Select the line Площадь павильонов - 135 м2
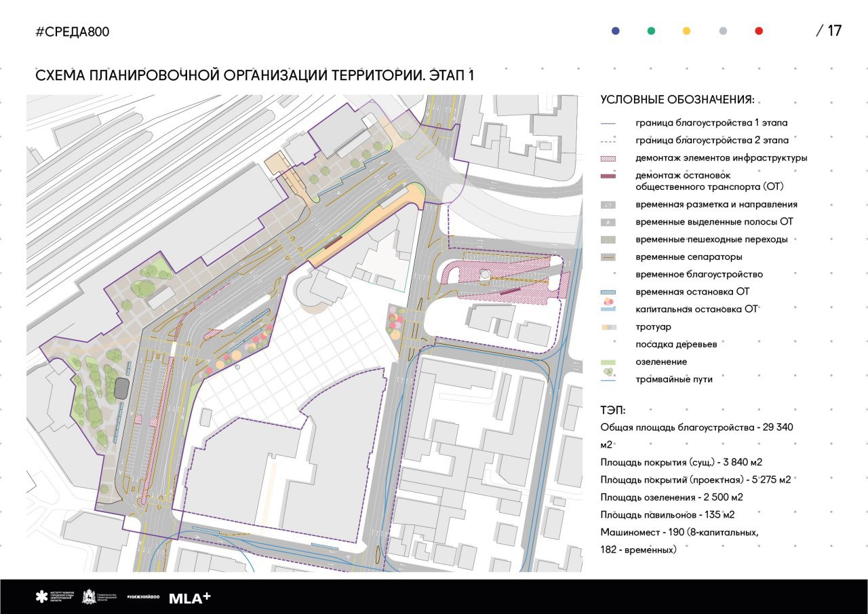This screenshot has width=868, height=614. pos(667,514)
